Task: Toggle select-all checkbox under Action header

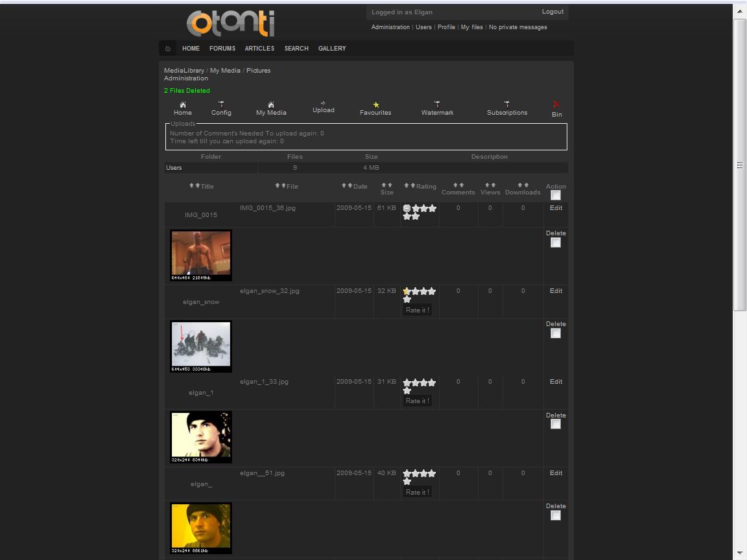Action: pos(556,195)
